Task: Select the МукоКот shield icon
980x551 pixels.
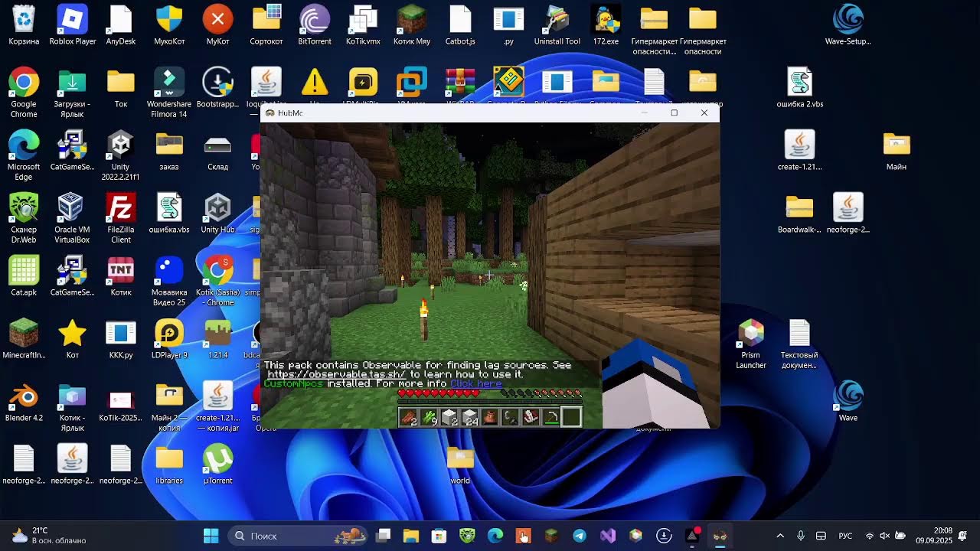Action: tap(169, 25)
